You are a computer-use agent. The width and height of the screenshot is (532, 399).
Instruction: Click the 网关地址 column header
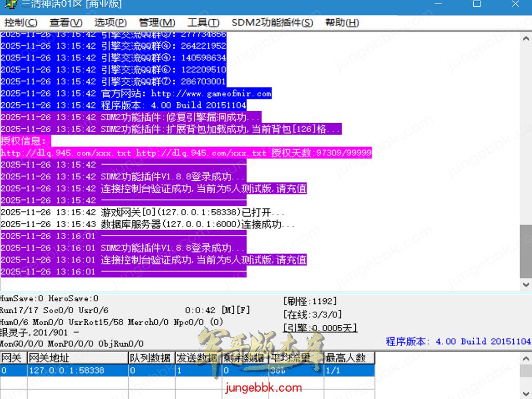click(x=77, y=357)
